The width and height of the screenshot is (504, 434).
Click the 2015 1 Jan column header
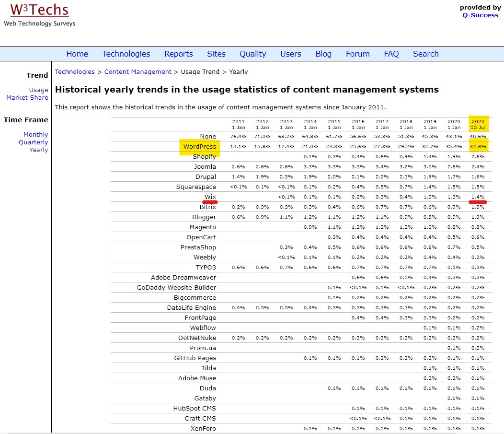(x=334, y=124)
